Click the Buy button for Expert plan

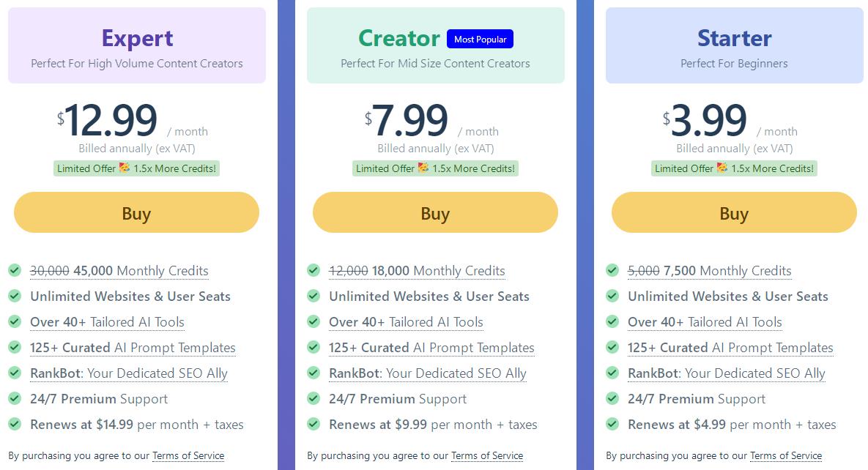tap(136, 213)
